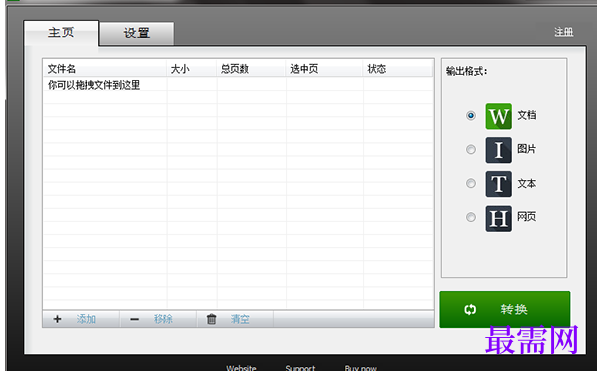
Task: Select the H webpage format icon
Action: click(x=498, y=219)
